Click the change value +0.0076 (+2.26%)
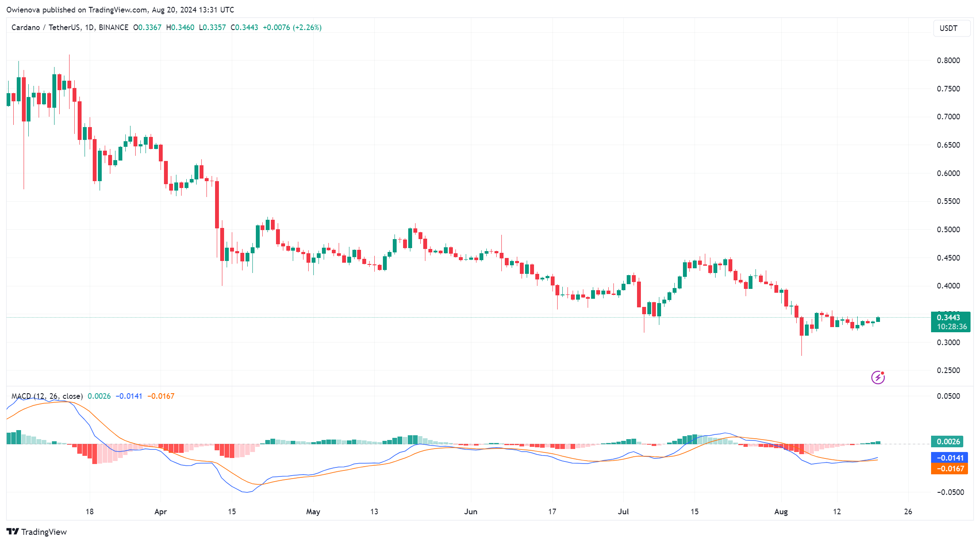This screenshot has width=980, height=543. pos(292,27)
